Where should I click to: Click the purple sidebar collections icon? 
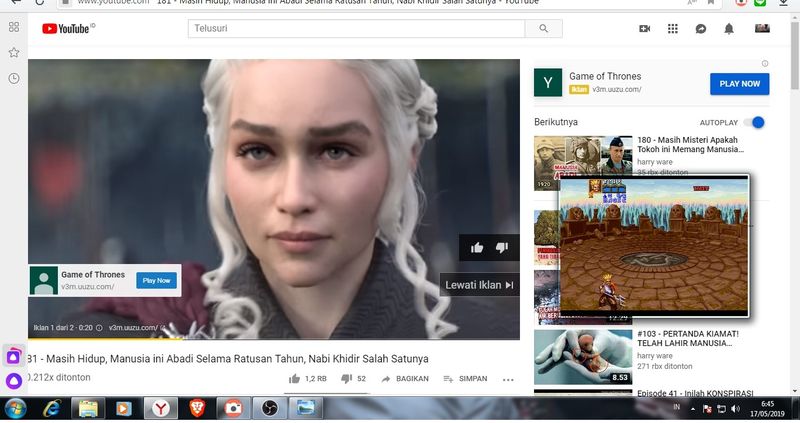(x=13, y=356)
